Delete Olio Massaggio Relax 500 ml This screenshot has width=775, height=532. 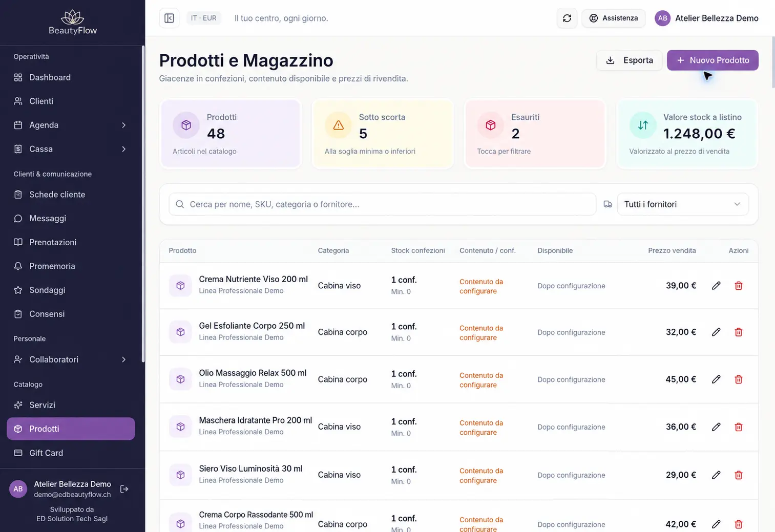(x=739, y=379)
